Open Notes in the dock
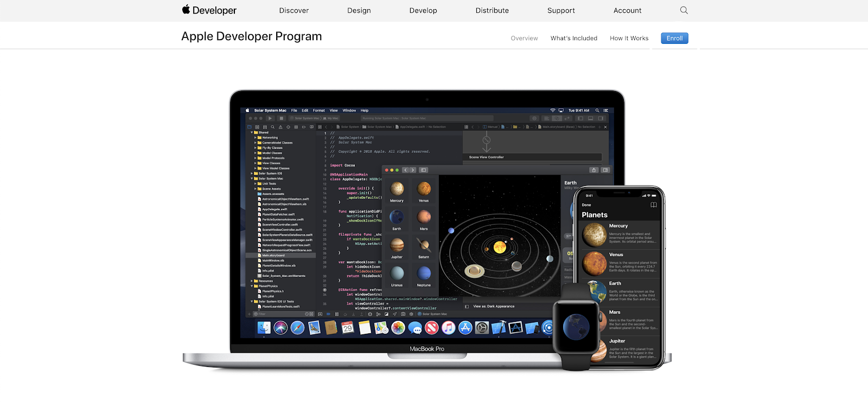Image resolution: width=868 pixels, height=407 pixels. (365, 327)
